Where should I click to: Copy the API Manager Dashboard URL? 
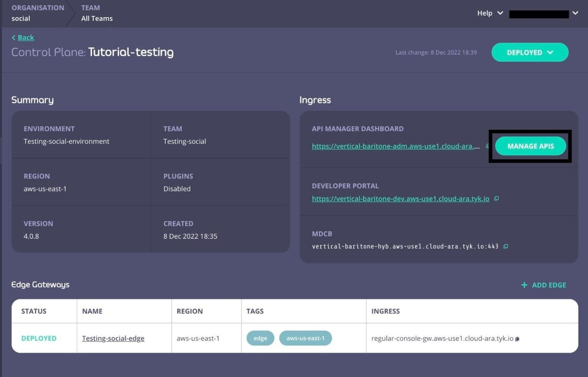[x=488, y=146]
